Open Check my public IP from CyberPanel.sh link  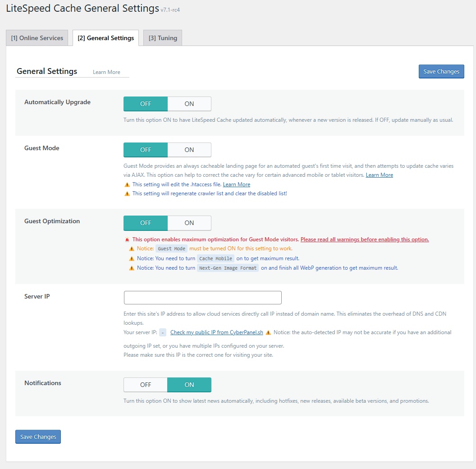pyautogui.click(x=217, y=332)
